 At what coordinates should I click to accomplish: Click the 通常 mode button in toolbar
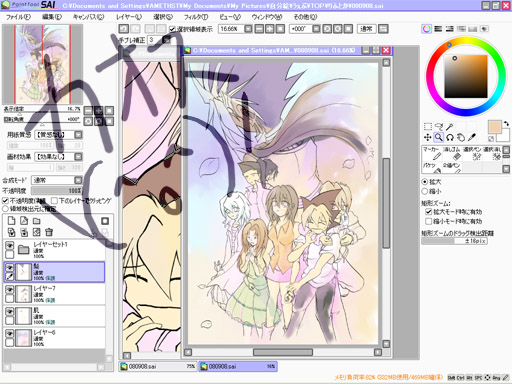366,29
